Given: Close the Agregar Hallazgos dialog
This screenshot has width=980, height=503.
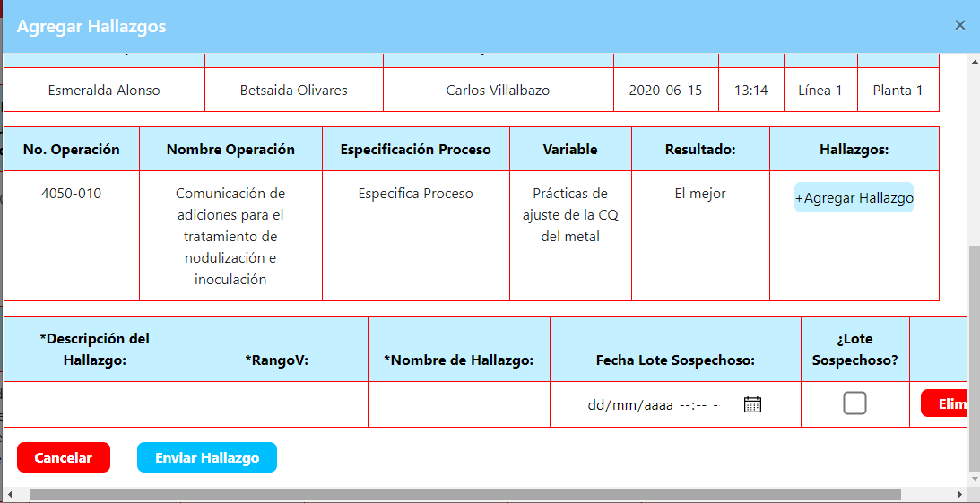Looking at the screenshot, I should tap(960, 26).
